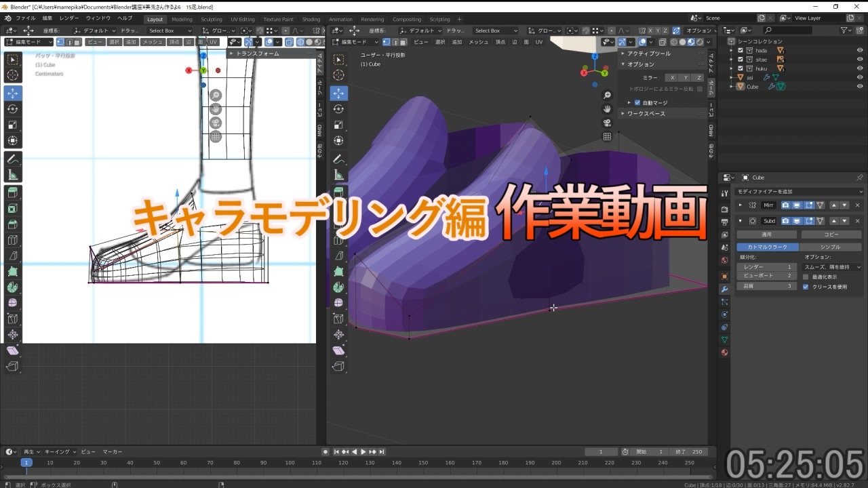Open the レンダー menu in top bar

tap(68, 18)
